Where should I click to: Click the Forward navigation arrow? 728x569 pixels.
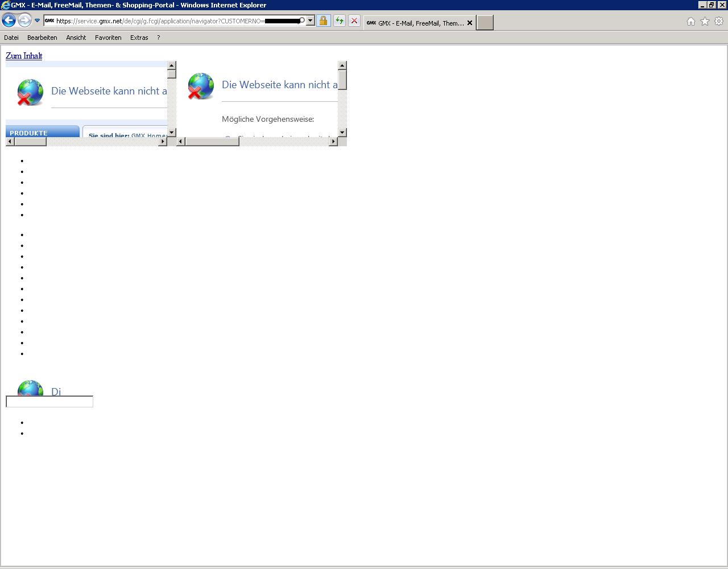click(24, 20)
